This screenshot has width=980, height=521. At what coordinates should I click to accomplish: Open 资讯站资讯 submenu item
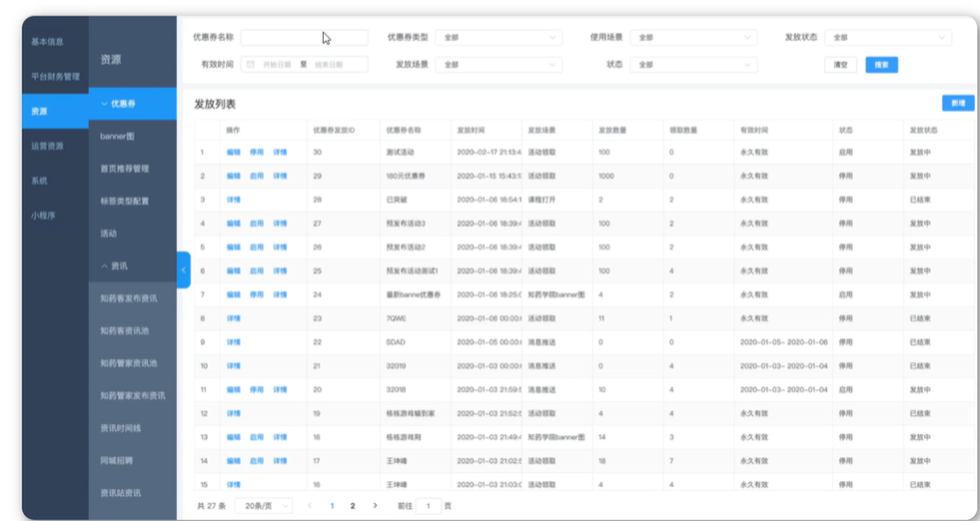tap(133, 493)
